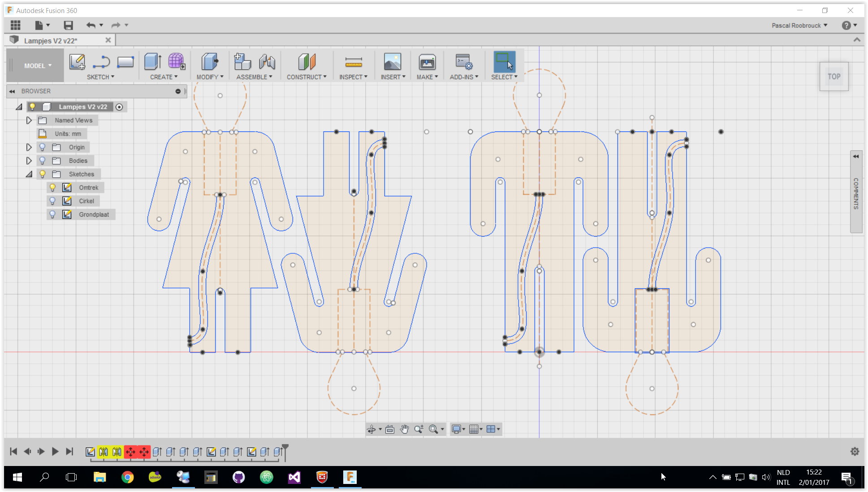Jump to the timeline start
868x492 pixels.
coord(13,452)
